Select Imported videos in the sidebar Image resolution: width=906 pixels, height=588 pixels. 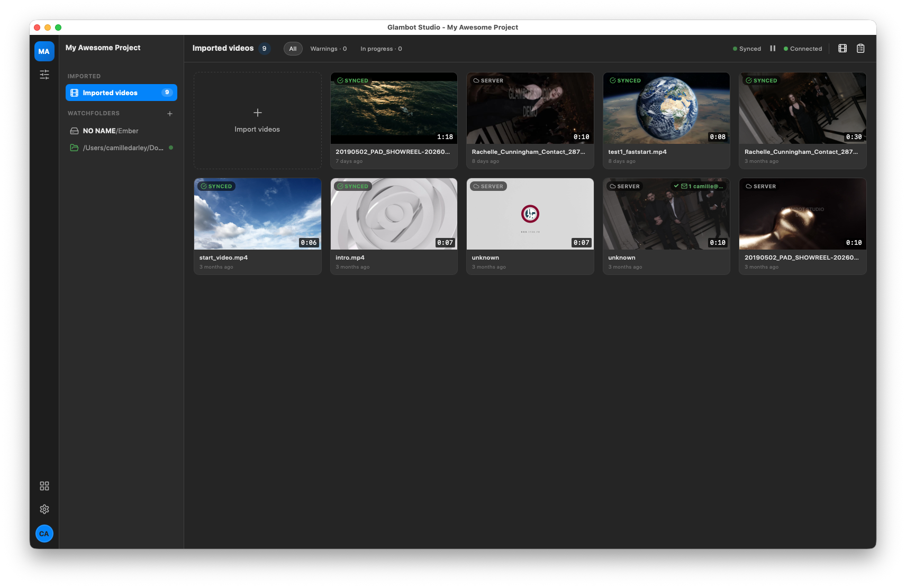pos(121,93)
